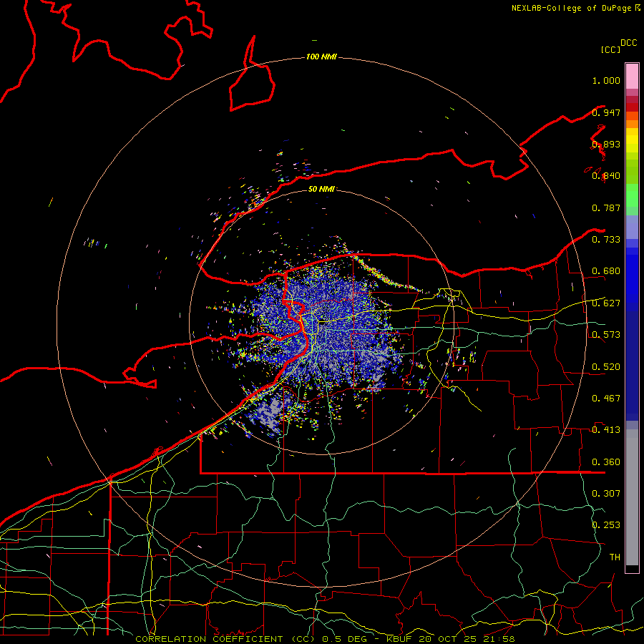
Task: Select the 0.947 value on the color scale
Action: click(606, 112)
